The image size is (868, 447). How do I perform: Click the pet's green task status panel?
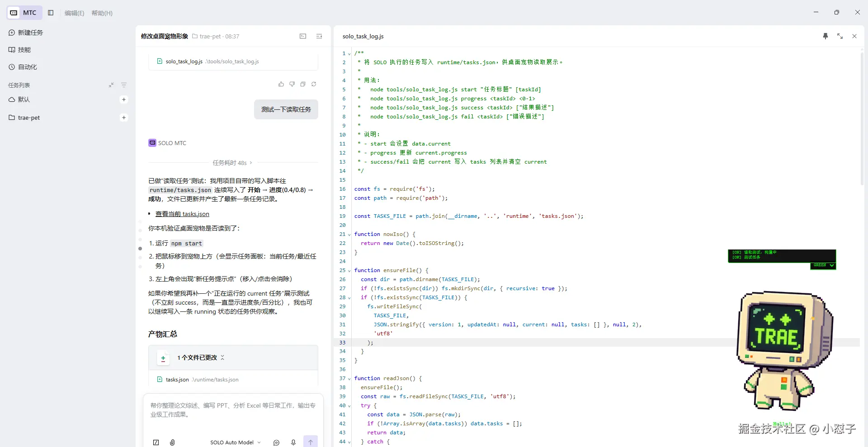pos(782,256)
